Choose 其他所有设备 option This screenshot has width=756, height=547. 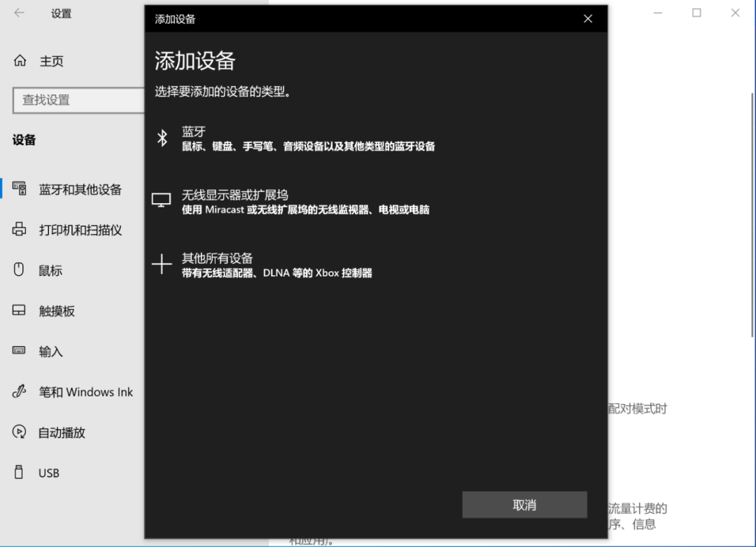click(376, 265)
